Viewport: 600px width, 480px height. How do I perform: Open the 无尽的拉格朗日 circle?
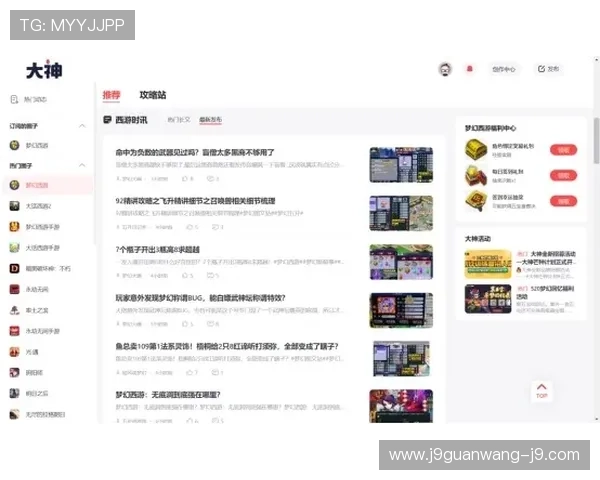[x=37, y=414]
